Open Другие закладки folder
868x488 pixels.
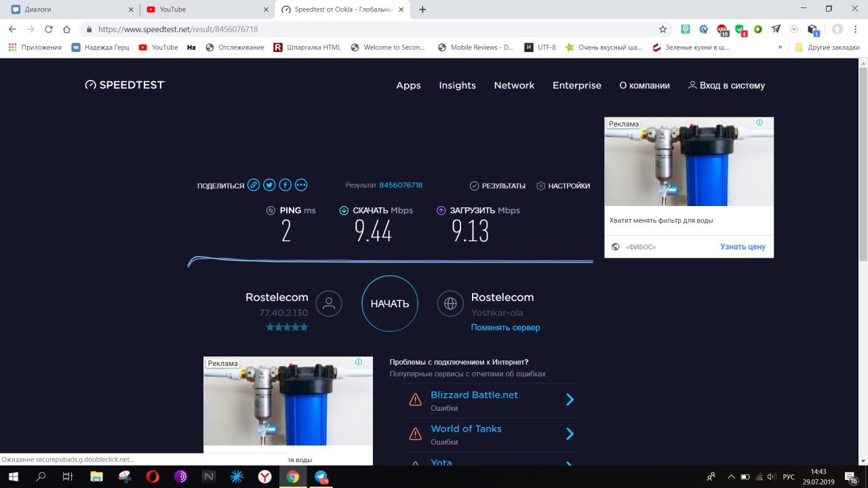[827, 47]
